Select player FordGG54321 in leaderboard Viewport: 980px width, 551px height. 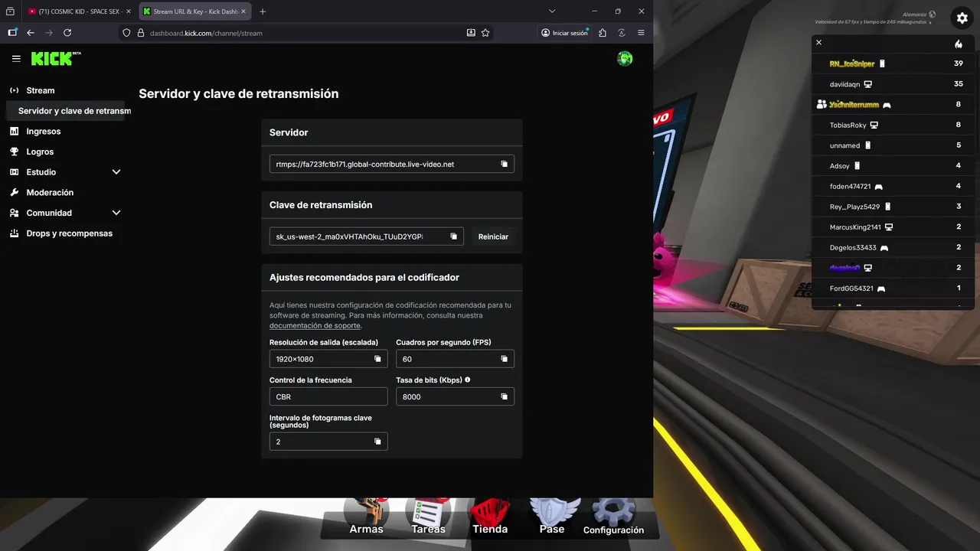pos(892,289)
